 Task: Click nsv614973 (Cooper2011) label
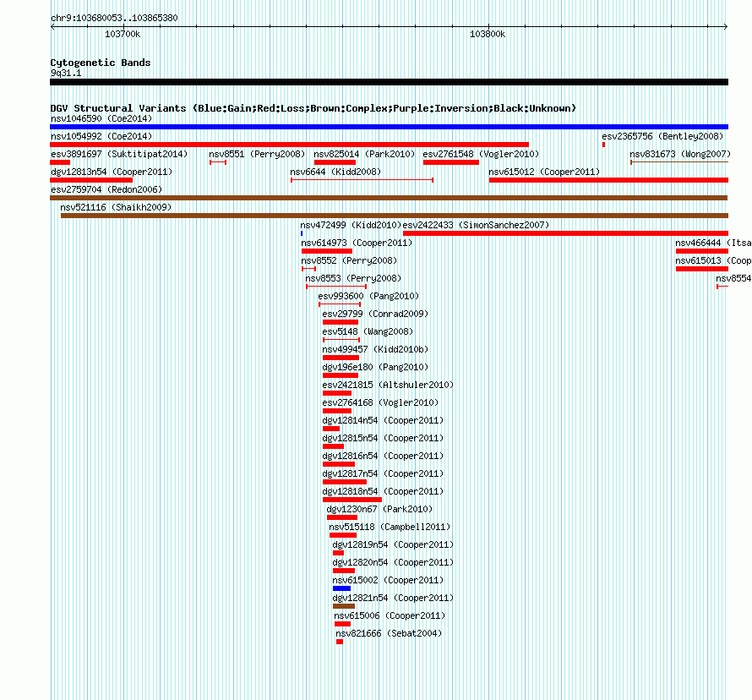point(357,243)
